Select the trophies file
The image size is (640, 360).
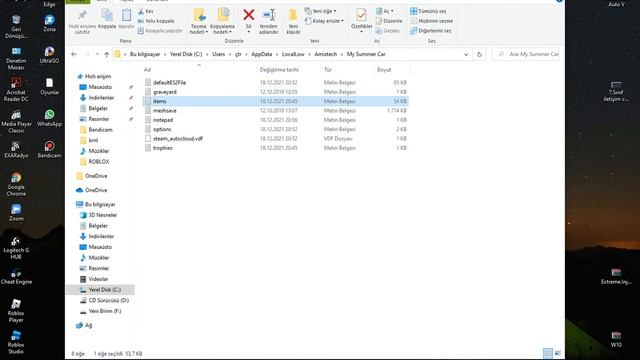(163, 148)
